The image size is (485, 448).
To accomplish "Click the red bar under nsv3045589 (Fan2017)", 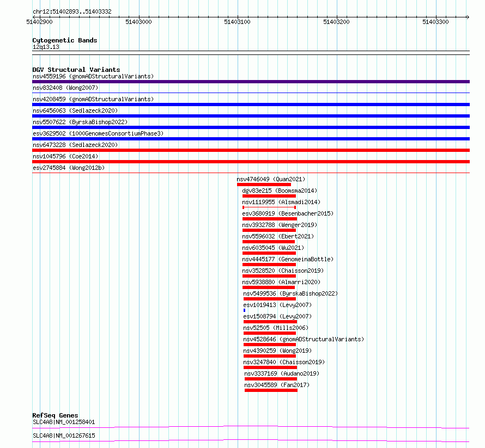I will [x=271, y=390].
